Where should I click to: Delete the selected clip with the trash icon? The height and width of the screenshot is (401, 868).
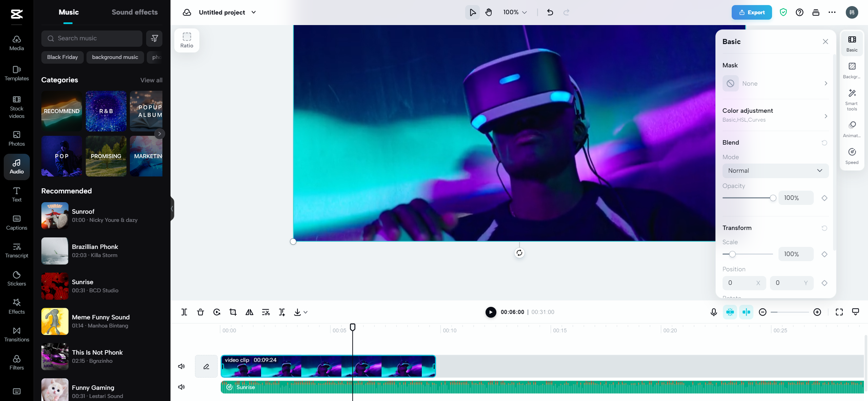200,312
